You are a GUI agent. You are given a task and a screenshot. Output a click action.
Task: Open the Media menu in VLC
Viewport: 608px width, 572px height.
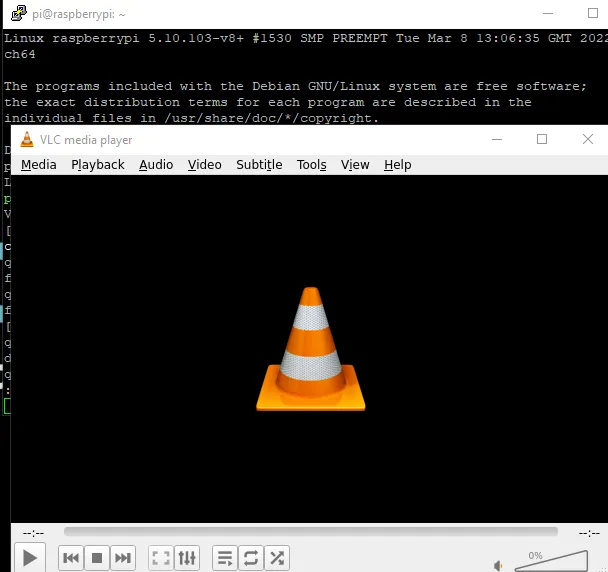38,165
